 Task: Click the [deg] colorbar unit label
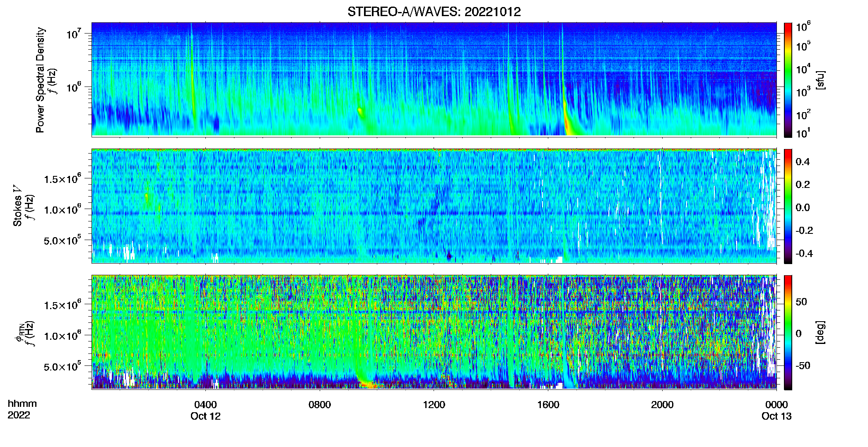[x=820, y=332]
